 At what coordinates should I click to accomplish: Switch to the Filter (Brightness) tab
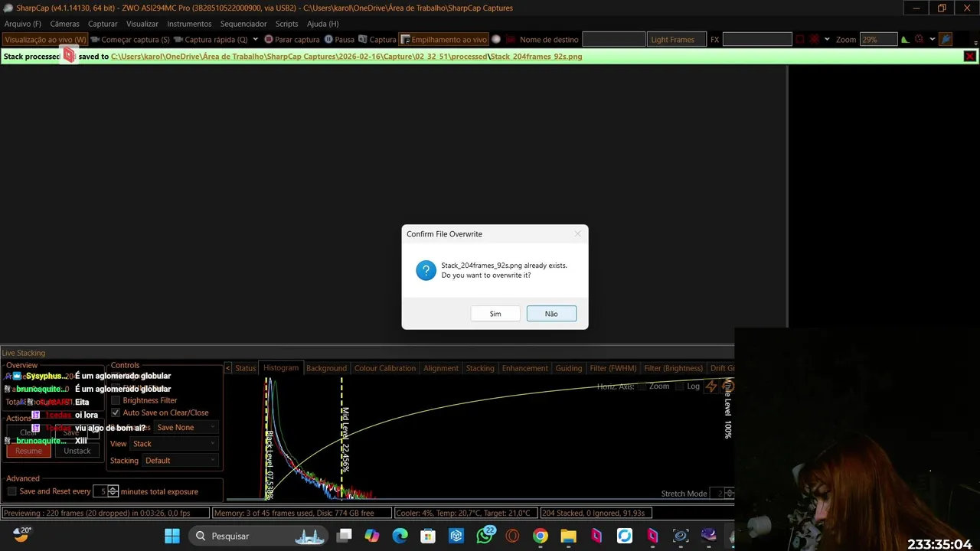(674, 368)
